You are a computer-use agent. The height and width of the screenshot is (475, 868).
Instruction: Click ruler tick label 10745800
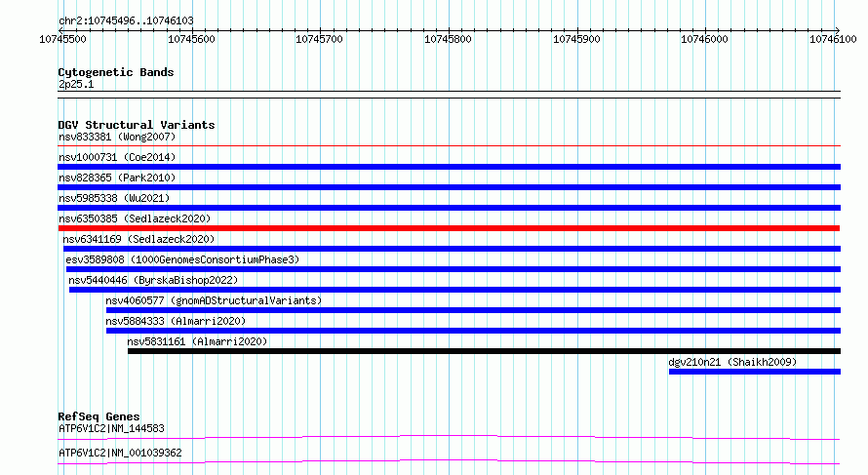(x=448, y=39)
